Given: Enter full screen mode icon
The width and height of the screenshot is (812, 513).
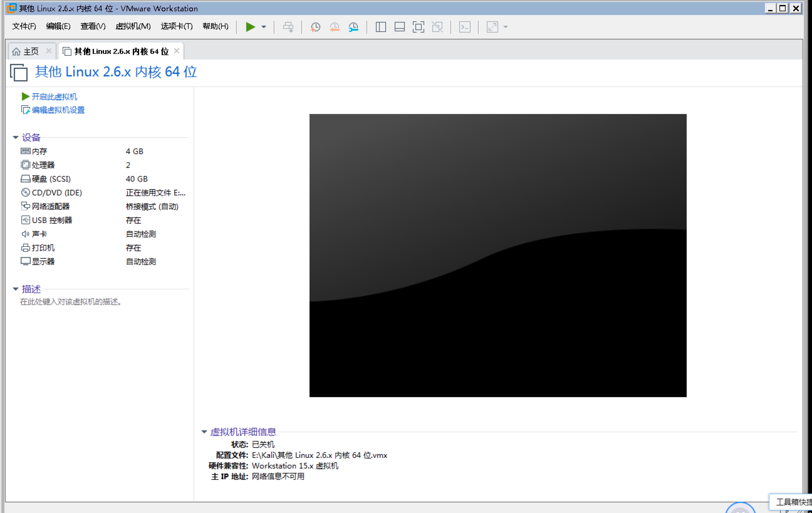Looking at the screenshot, I should (418, 27).
